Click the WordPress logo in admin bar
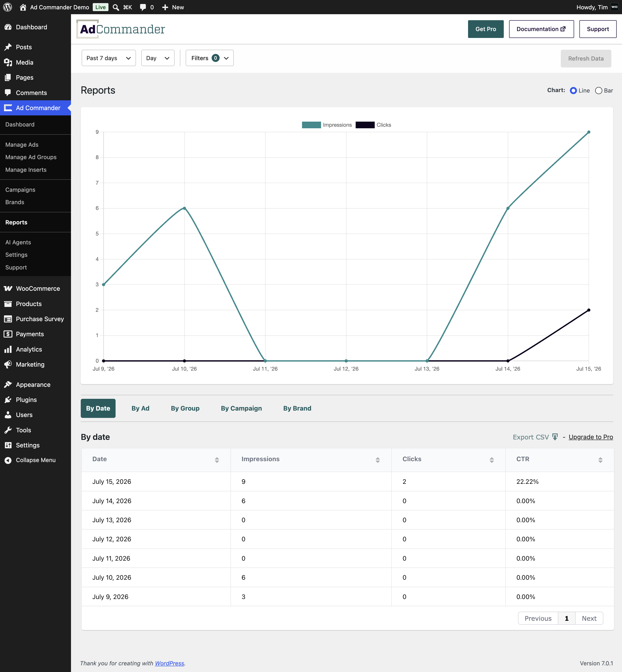 point(8,7)
